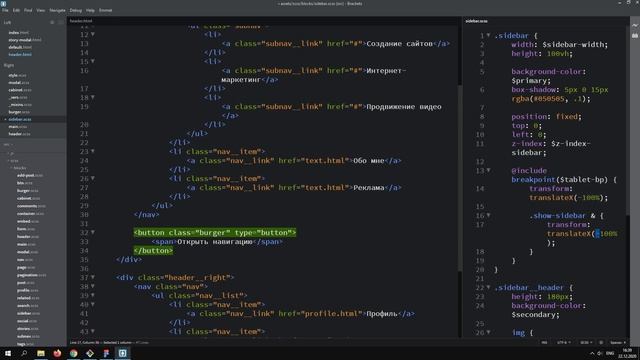This screenshot has height=360, width=640.
Task: Launch File Explorer from the taskbar
Action: 41,353
